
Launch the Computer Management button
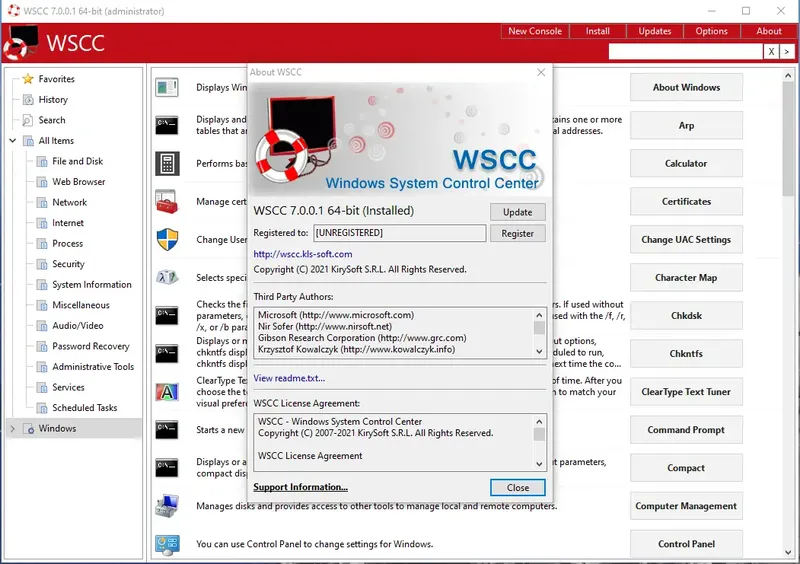[686, 506]
